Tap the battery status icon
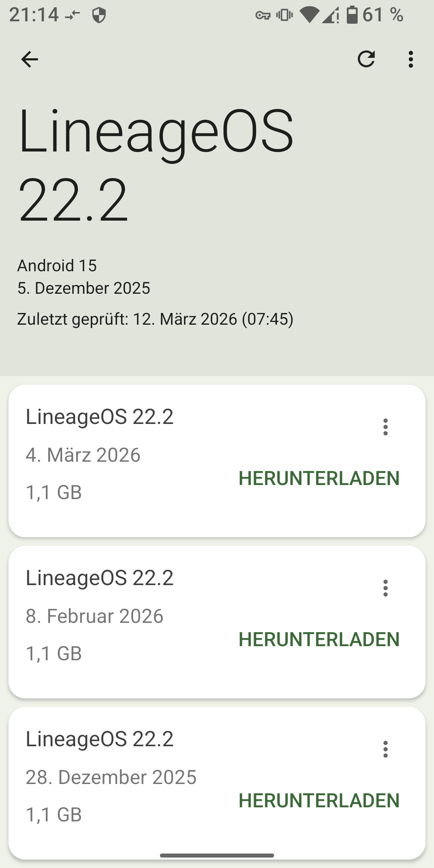This screenshot has width=434, height=868. click(352, 15)
